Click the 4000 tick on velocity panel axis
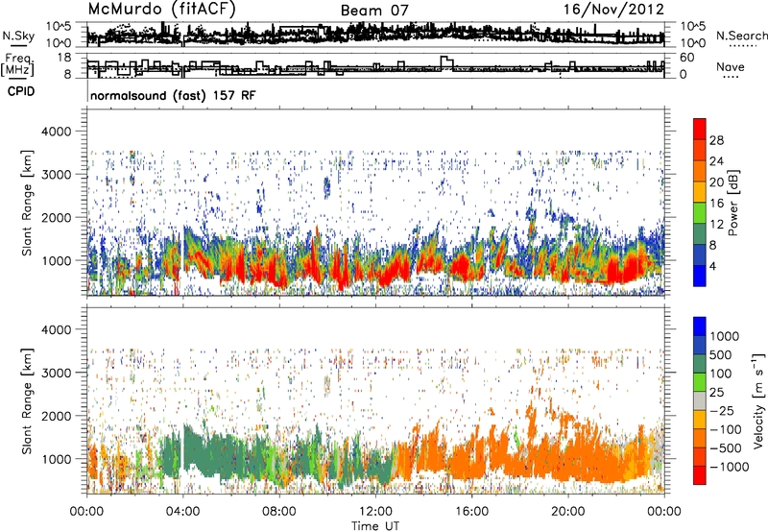Screen dimensions: 768x532 pyautogui.click(x=56, y=329)
